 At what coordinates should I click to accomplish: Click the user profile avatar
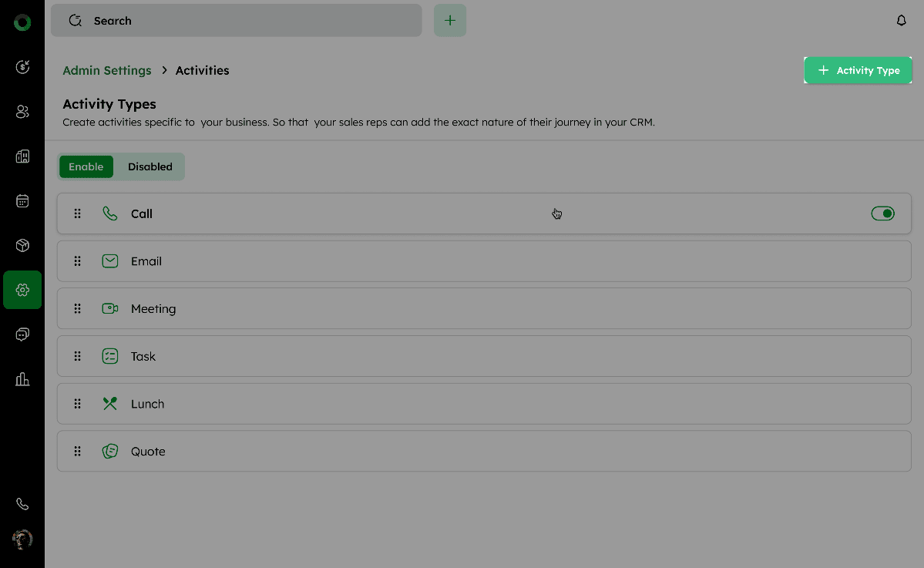[x=22, y=539]
